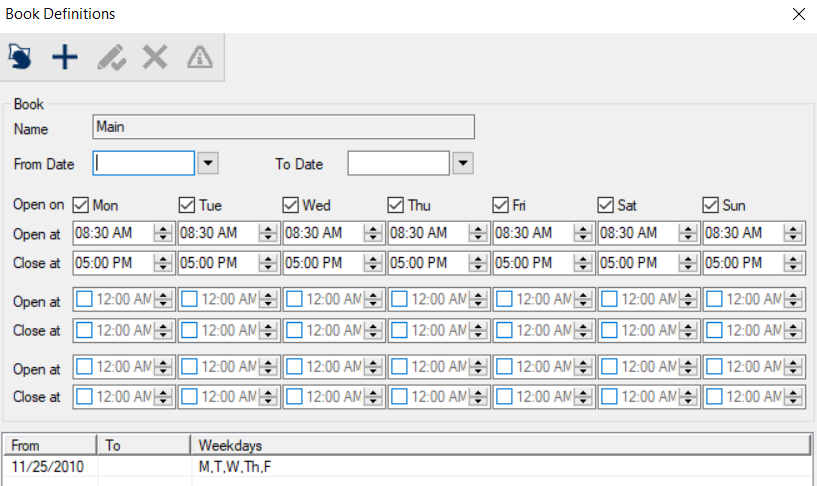Toggle the Sun open-on checkbox

[x=711, y=205]
